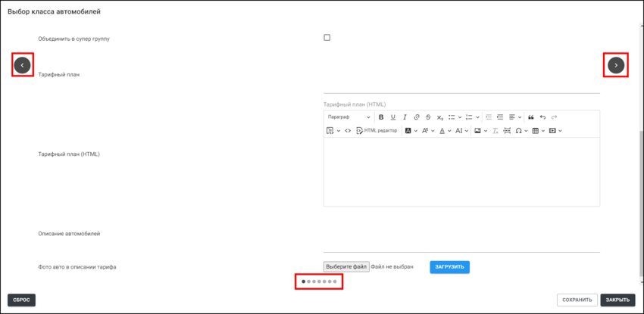Select the active first pagination dot

point(304,281)
